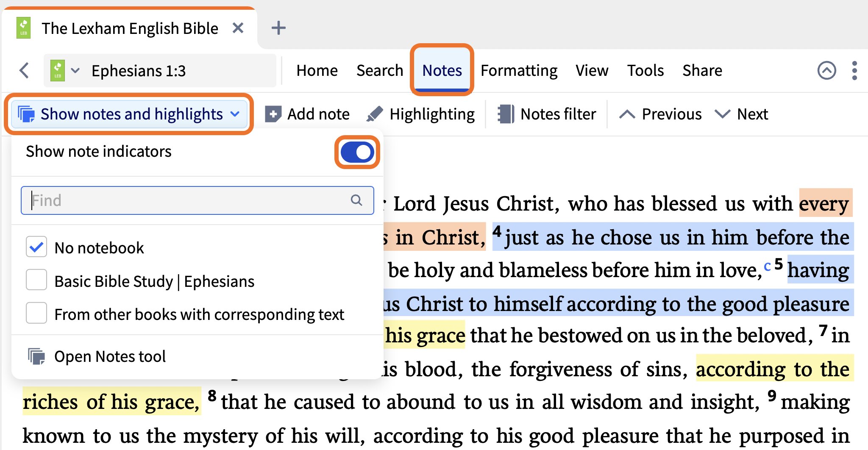Click the Previous up-arrow icon
The image size is (868, 450).
point(627,114)
